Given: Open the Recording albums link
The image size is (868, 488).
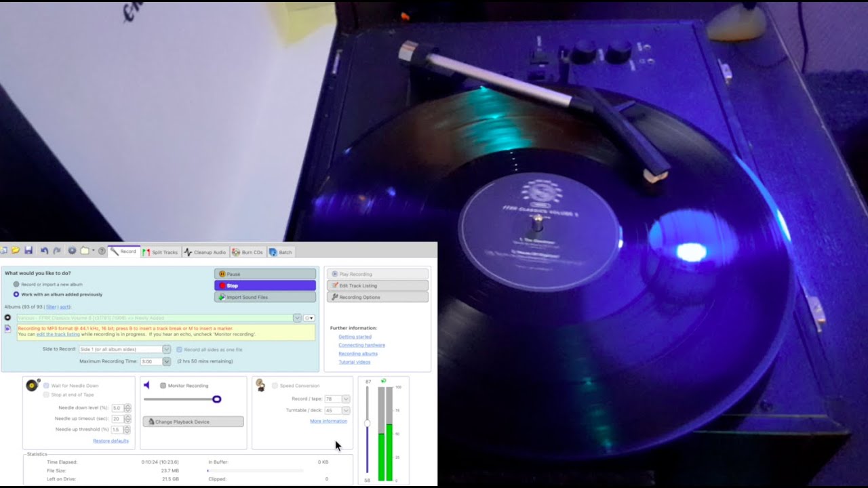Looking at the screenshot, I should coord(358,354).
